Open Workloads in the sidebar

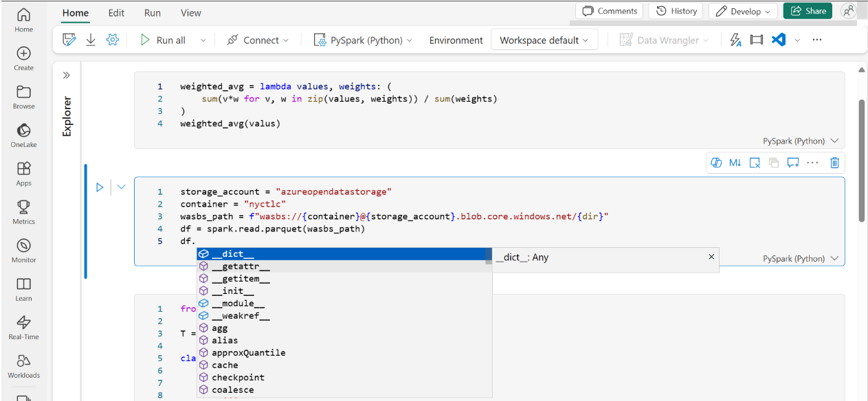click(x=23, y=366)
